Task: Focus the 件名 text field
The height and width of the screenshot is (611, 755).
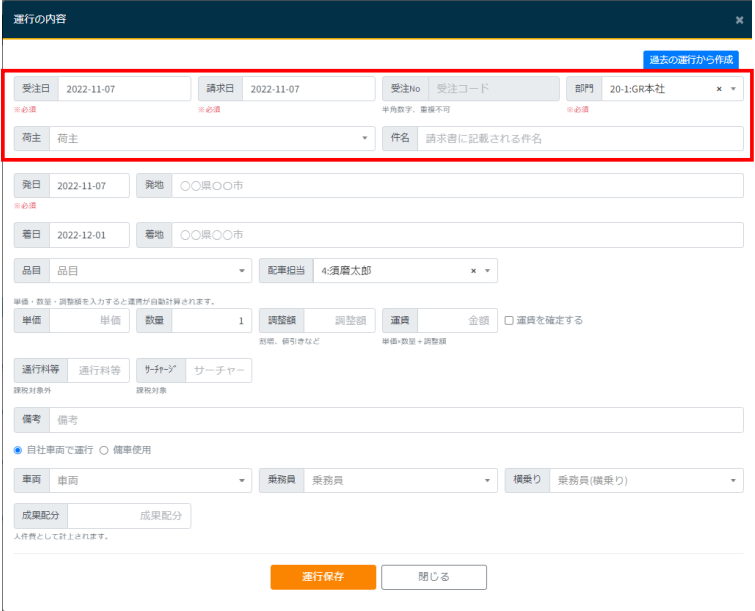Action: tap(580, 139)
